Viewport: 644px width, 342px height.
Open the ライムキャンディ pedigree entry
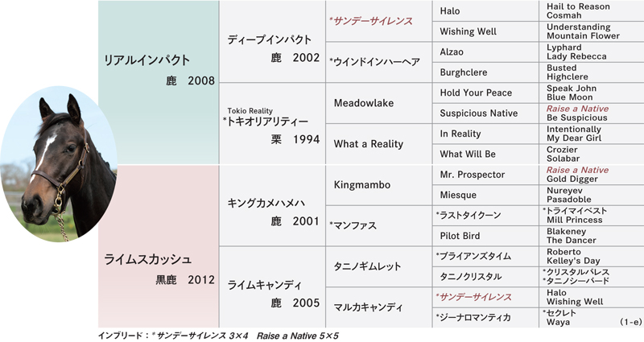pos(272,287)
